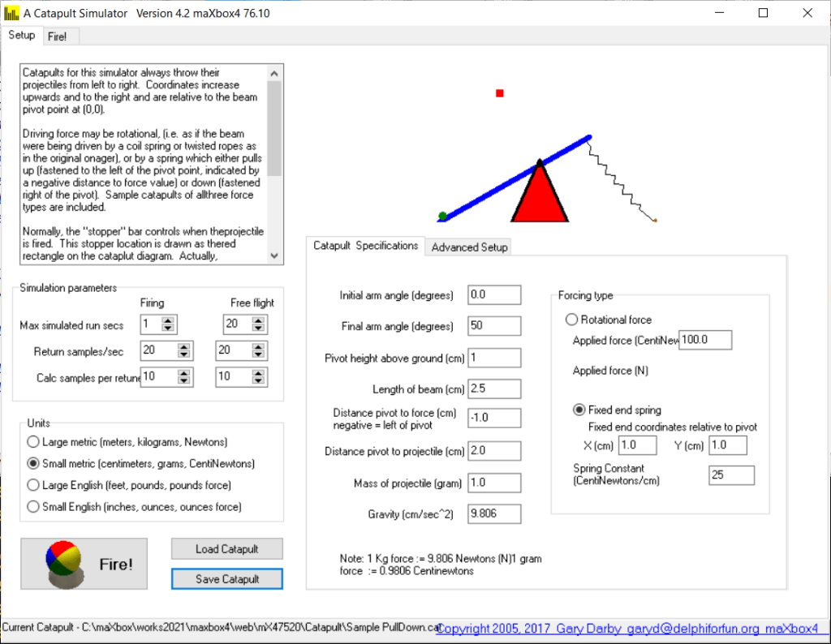Choose Rotational force forcing type
This screenshot has height=644, width=831.
tap(571, 320)
